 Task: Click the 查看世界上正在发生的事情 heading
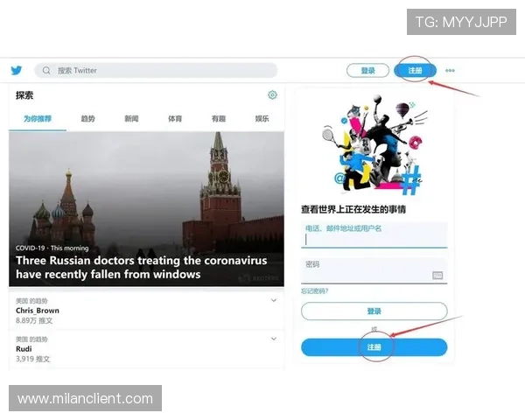click(x=353, y=210)
